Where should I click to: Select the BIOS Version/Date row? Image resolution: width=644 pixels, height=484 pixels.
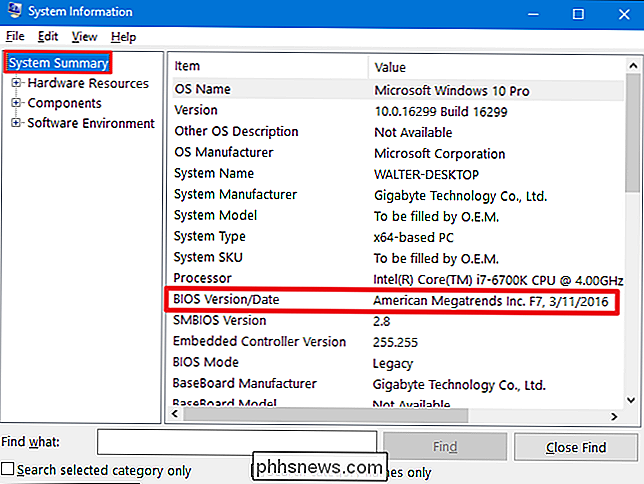click(392, 300)
